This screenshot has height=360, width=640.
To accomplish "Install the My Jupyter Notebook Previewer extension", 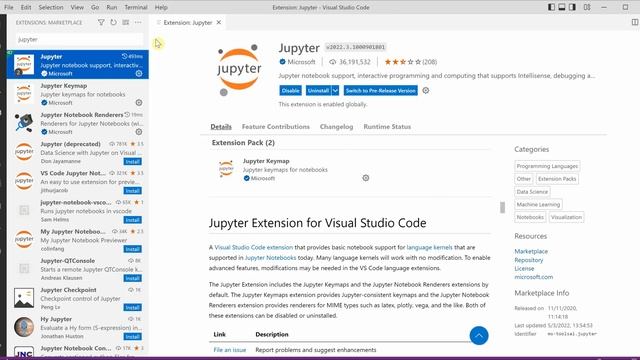I will 133,249.
